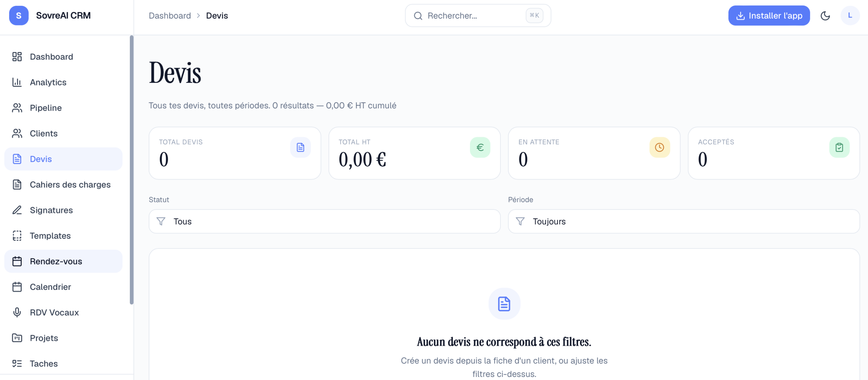Click the search magnifier icon

(x=418, y=16)
